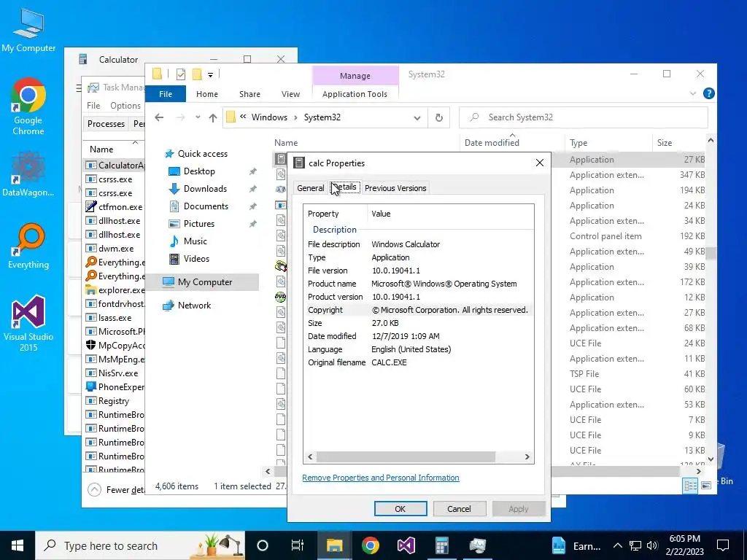The height and width of the screenshot is (560, 747).
Task: Click the taskbar search box
Action: (140, 545)
